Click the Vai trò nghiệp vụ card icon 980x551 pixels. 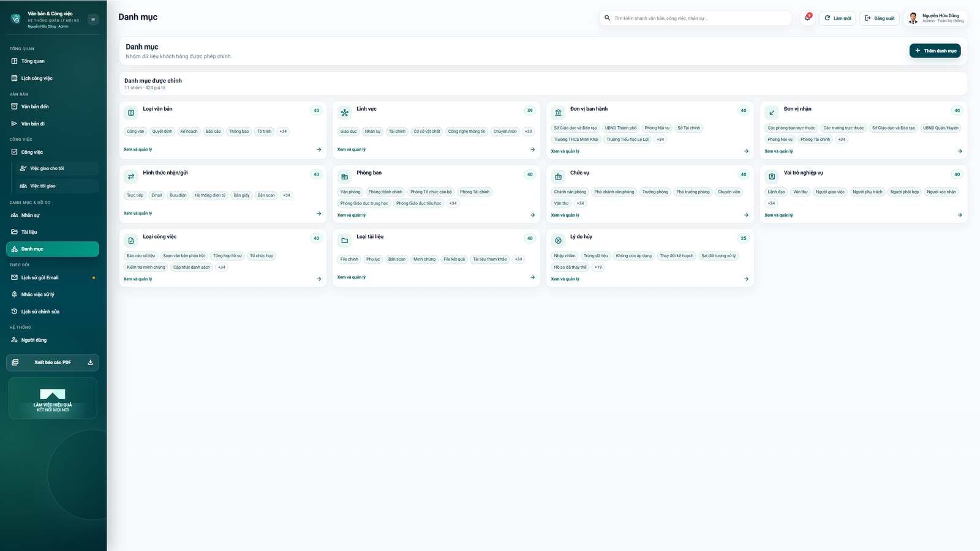772,176
